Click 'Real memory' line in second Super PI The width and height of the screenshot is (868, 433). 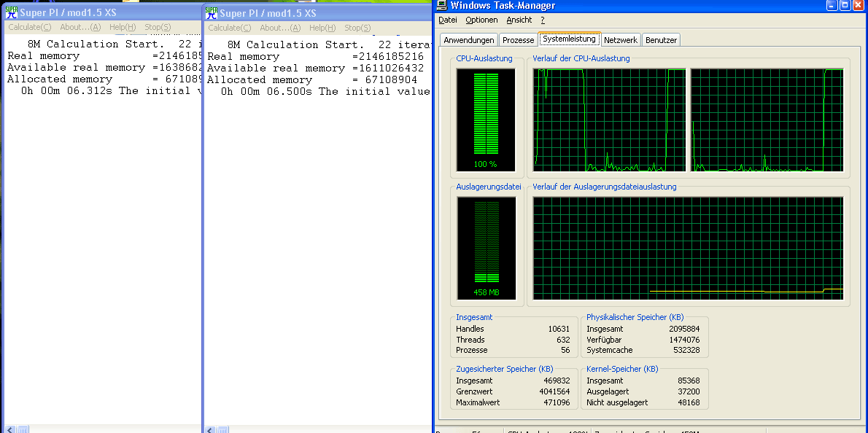pos(316,57)
